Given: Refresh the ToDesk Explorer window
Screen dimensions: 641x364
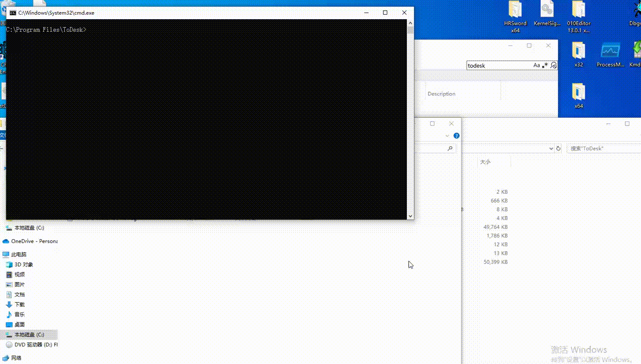Looking at the screenshot, I should 559,149.
